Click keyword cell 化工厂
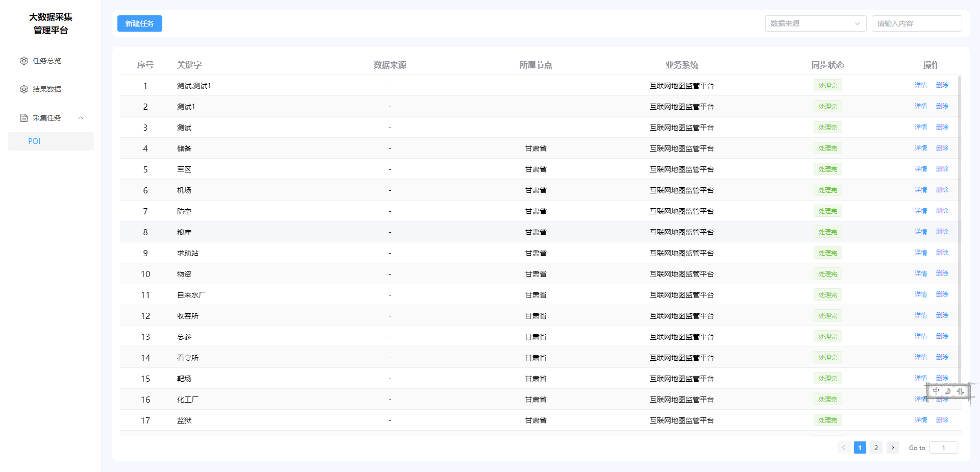 pyautogui.click(x=188, y=400)
